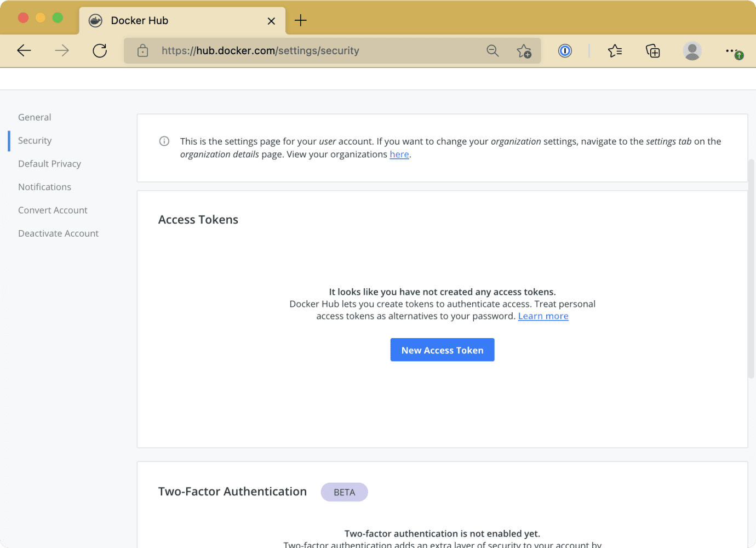Screen dimensions: 756x548
Task: Click the Docker whale favicon on tab
Action: [x=95, y=21]
